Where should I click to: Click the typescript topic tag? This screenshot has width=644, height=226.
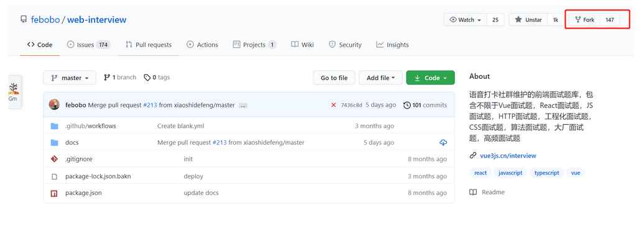coord(546,173)
